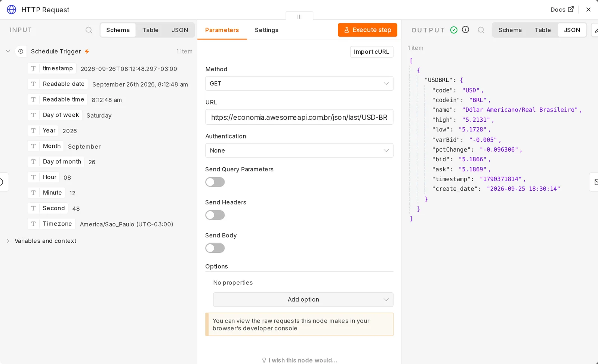Switch to the Settings tab
Image resolution: width=598 pixels, height=364 pixels.
point(266,30)
